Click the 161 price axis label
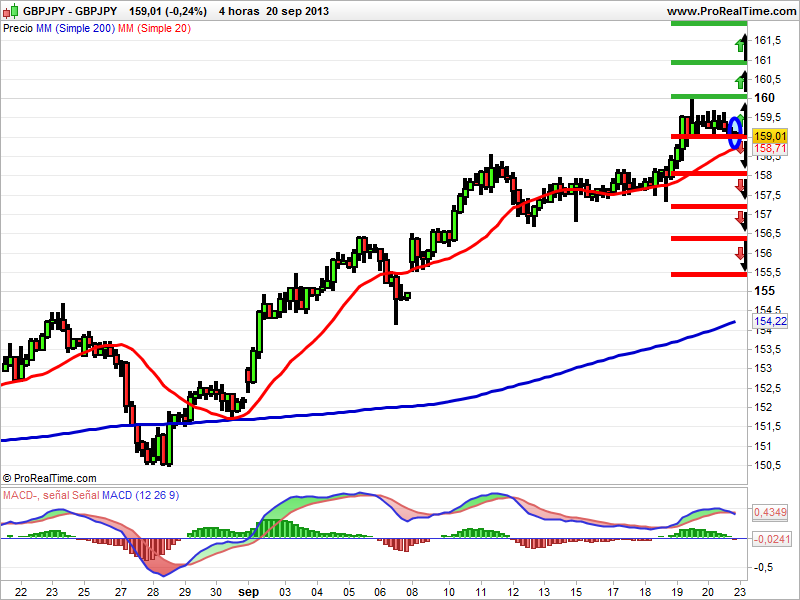 click(x=763, y=60)
